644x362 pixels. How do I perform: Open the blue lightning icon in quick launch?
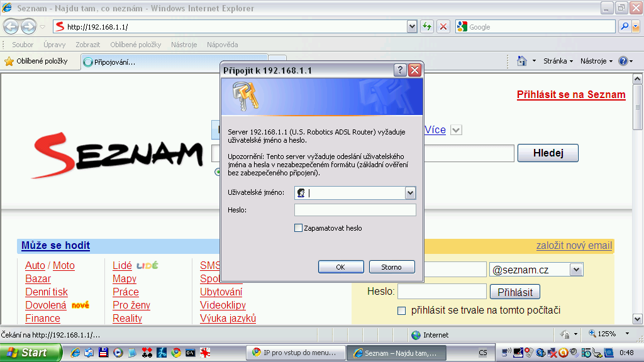coord(162,353)
